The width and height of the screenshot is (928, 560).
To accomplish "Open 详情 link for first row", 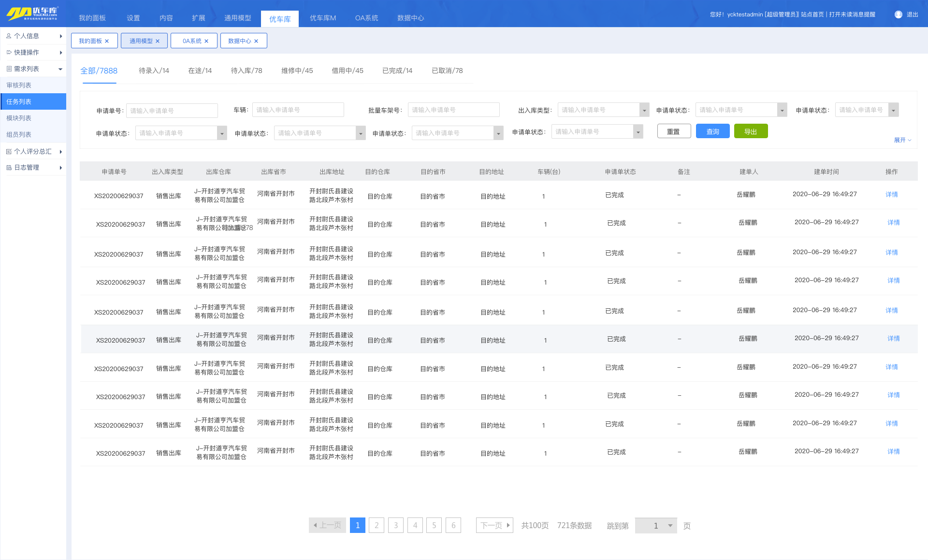I will pos(891,194).
